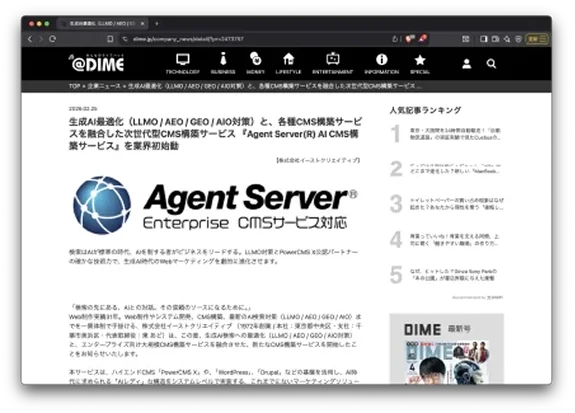This screenshot has height=413, width=575.
Task: Open the TECHNOLOGY monitor icon section
Action: click(183, 64)
